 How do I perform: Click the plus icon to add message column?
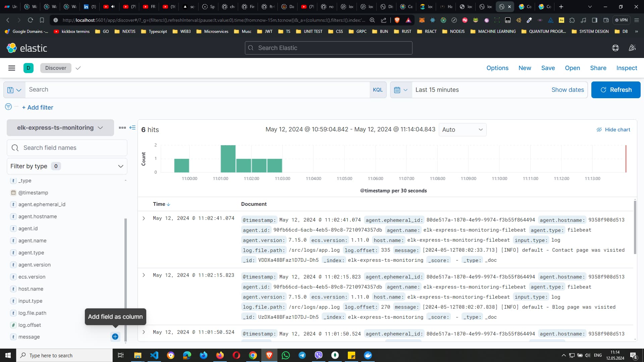pos(115,337)
